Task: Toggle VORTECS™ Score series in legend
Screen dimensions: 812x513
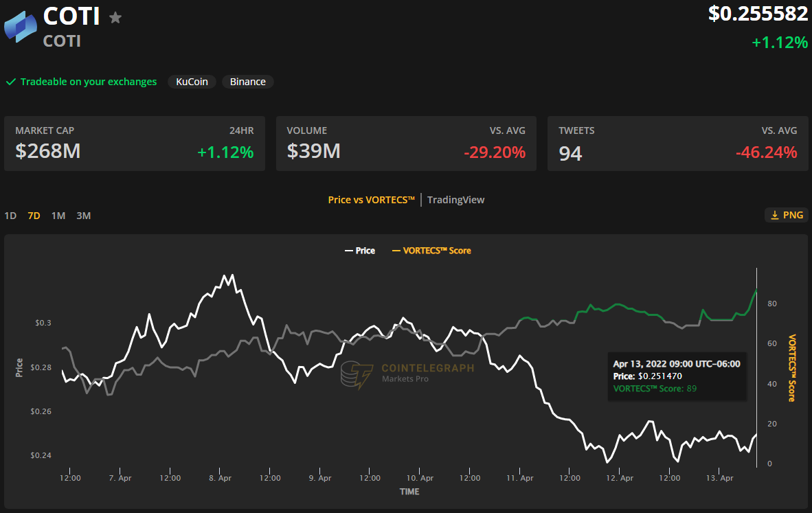Action: pos(431,251)
